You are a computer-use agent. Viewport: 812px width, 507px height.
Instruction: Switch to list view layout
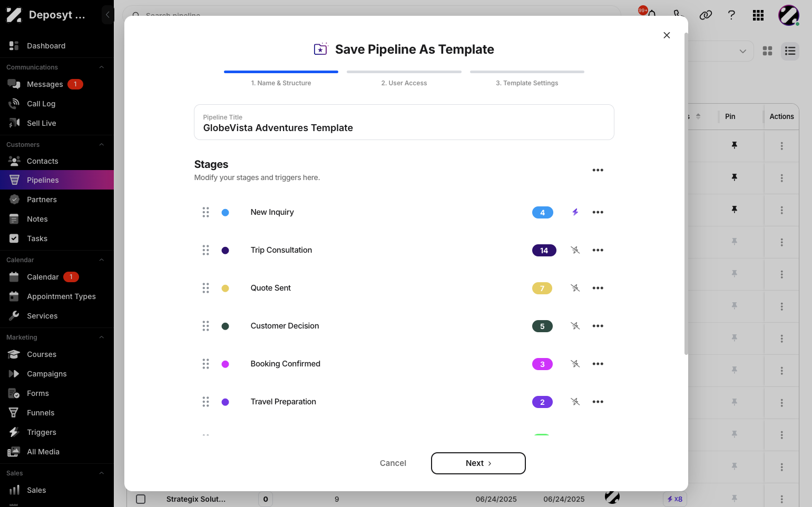point(790,51)
